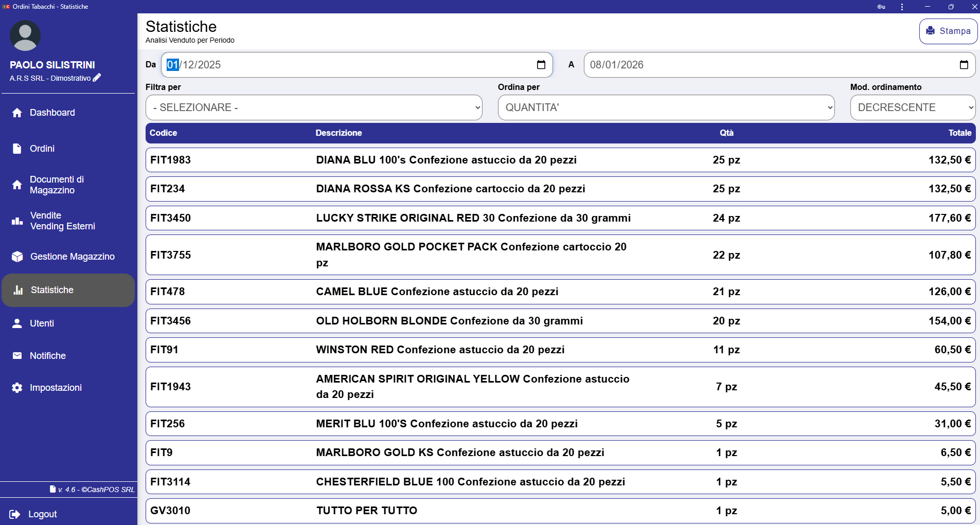
Task: Click the Documenti di Magazzino warehouse icon
Action: 17,185
